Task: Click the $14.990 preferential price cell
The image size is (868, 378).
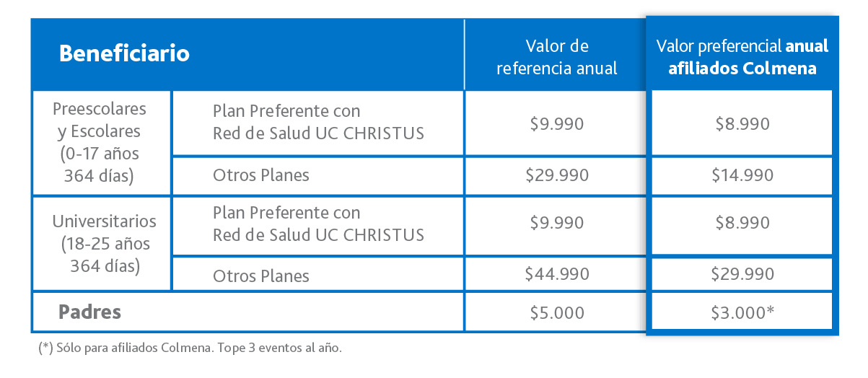Action: tap(742, 175)
